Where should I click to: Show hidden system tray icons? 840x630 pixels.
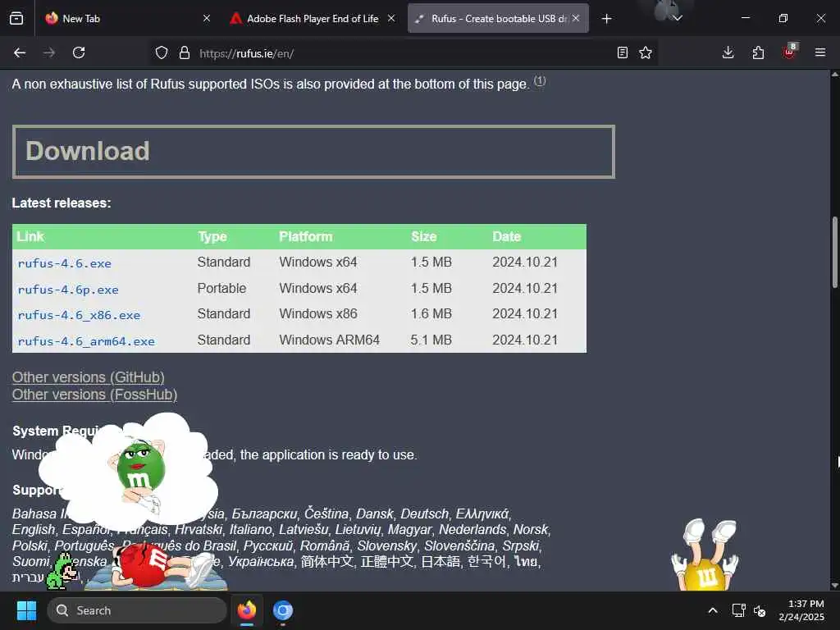pyautogui.click(x=713, y=610)
